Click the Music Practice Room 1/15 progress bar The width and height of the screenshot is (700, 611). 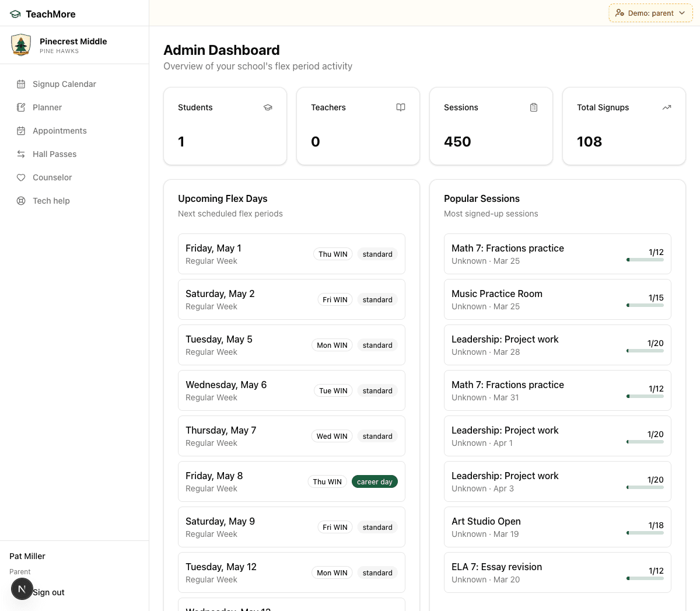(x=645, y=305)
